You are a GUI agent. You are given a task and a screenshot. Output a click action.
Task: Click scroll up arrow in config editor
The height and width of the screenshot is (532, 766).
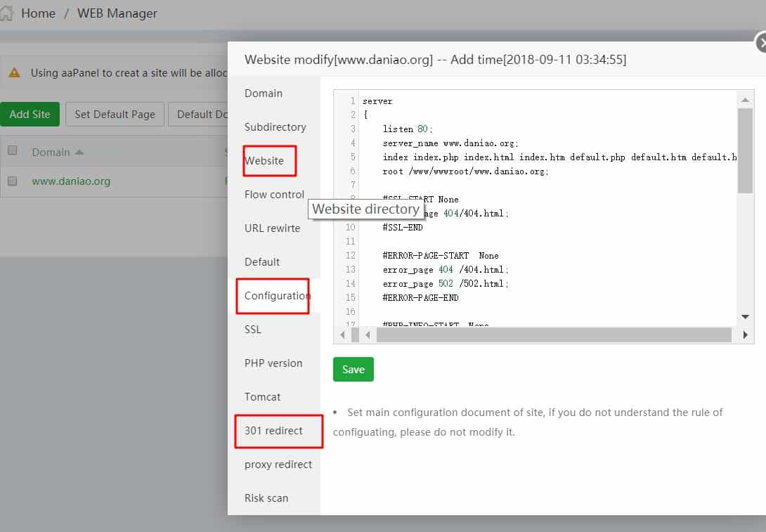click(745, 99)
